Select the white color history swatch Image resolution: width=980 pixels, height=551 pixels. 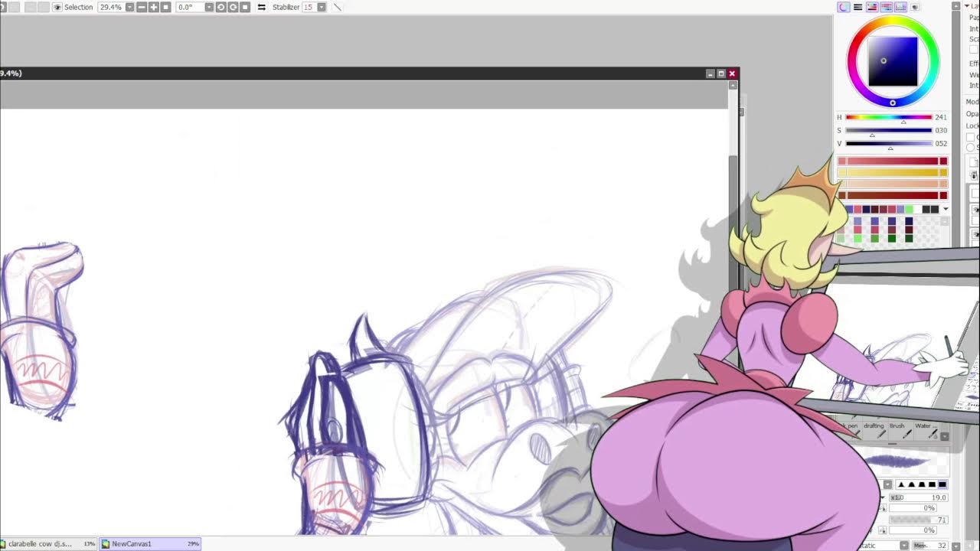(917, 209)
